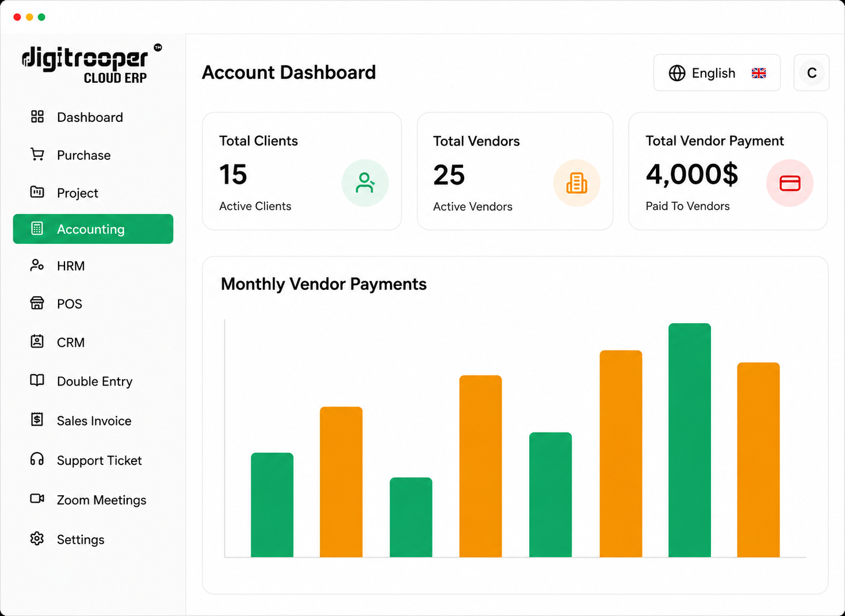Click the Accounting calculator icon
The width and height of the screenshot is (845, 616).
[37, 228]
